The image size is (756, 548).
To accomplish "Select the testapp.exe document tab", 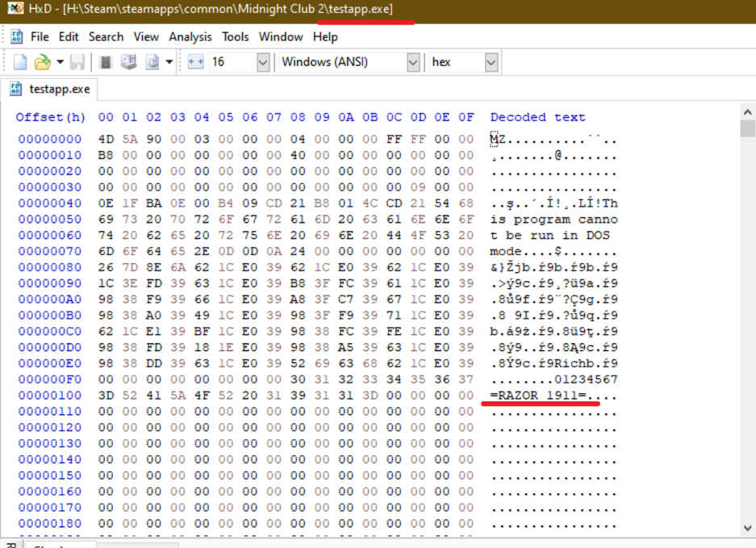I will tap(50, 90).
